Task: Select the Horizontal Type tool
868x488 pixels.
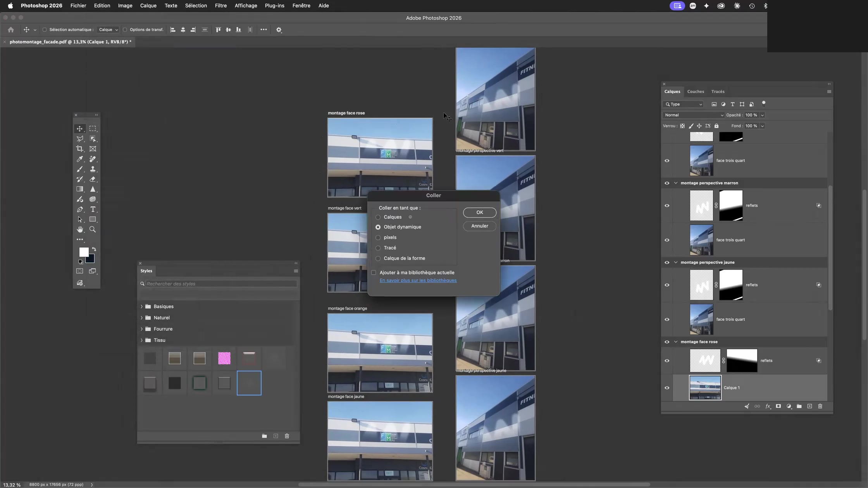Action: pos(93,209)
